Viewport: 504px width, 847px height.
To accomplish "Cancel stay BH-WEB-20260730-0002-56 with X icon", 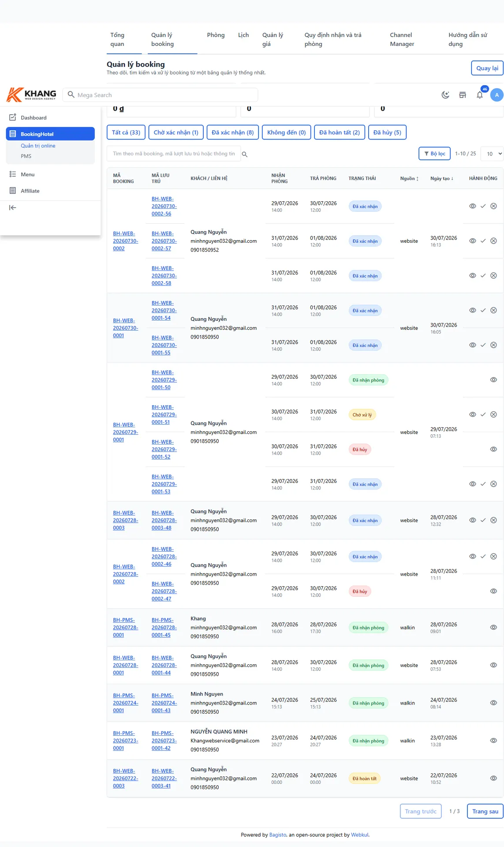I will click(x=493, y=206).
